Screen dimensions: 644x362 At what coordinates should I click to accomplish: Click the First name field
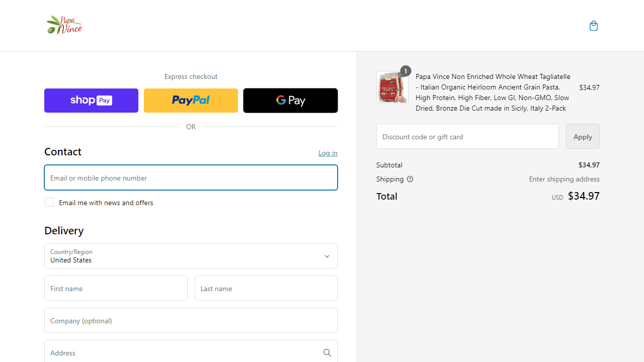(x=116, y=288)
